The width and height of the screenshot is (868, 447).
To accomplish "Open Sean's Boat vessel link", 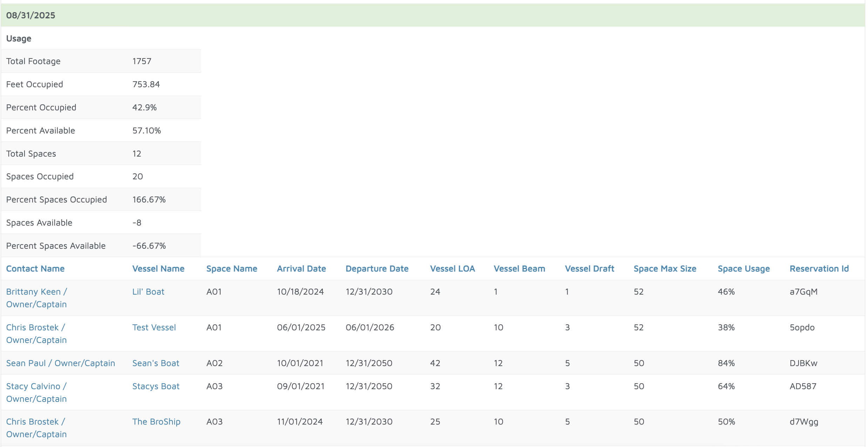I will (156, 363).
